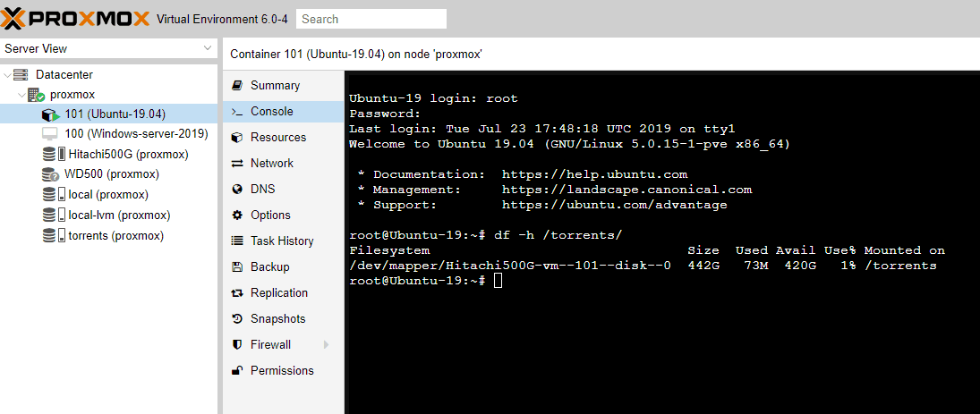The width and height of the screenshot is (980, 414).
Task: Click the Snapshots history icon
Action: click(x=237, y=319)
